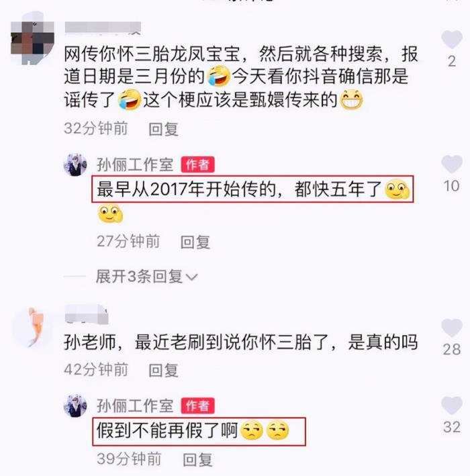
Task: Tap the blurred username of the second commenter
Action: pos(87,314)
